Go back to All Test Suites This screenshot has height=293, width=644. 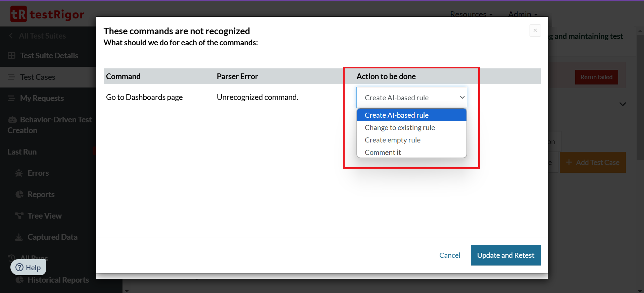42,36
